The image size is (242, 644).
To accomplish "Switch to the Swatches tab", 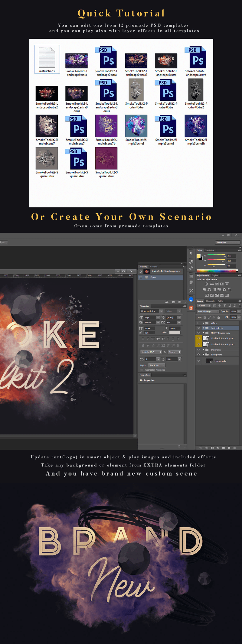I will coord(210,250).
